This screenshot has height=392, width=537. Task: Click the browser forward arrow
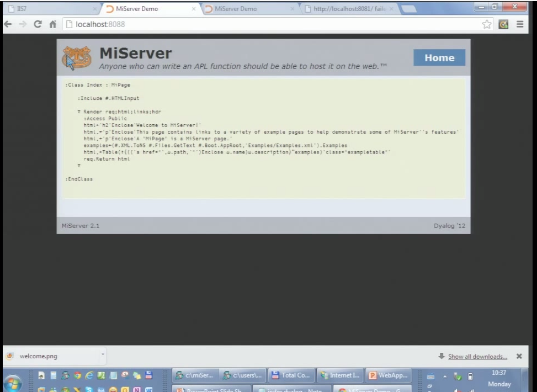(23, 24)
